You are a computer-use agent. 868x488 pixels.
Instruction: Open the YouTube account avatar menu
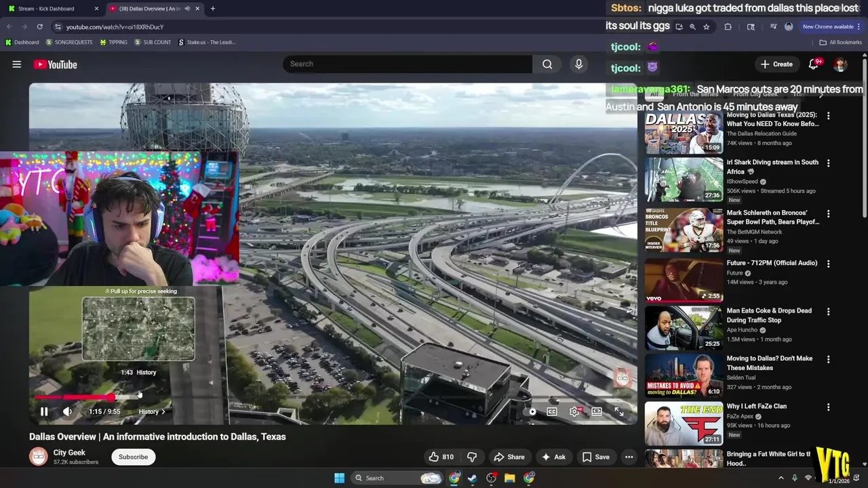840,64
